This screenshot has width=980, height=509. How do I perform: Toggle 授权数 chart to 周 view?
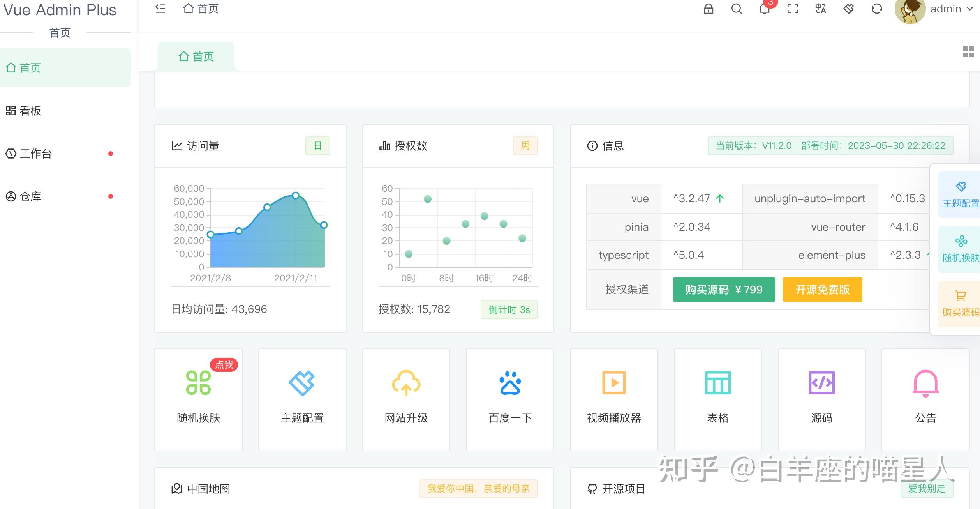tap(525, 145)
